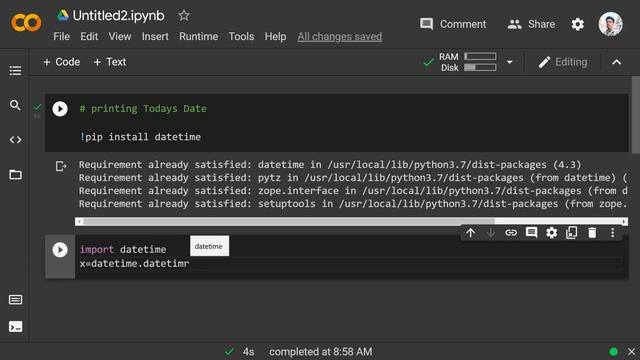Copy link to cell icon
640x360 pixels.
point(511,233)
